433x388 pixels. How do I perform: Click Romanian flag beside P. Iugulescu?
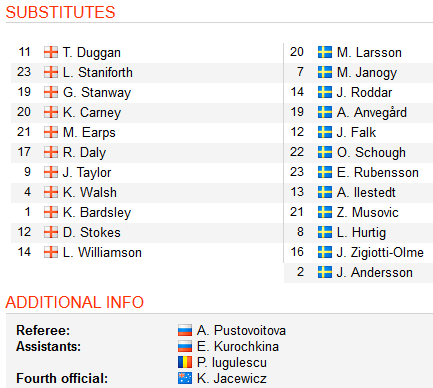tap(185, 362)
